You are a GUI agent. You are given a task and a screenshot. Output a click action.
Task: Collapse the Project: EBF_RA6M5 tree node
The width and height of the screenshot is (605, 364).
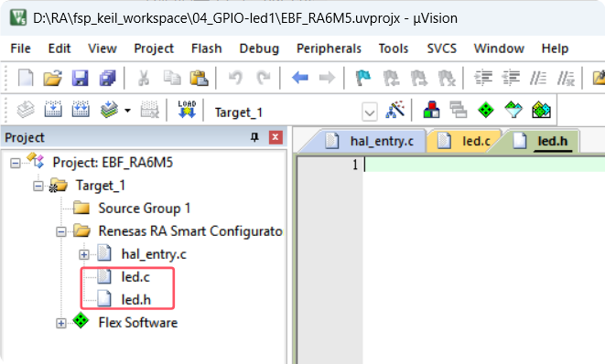pos(15,164)
